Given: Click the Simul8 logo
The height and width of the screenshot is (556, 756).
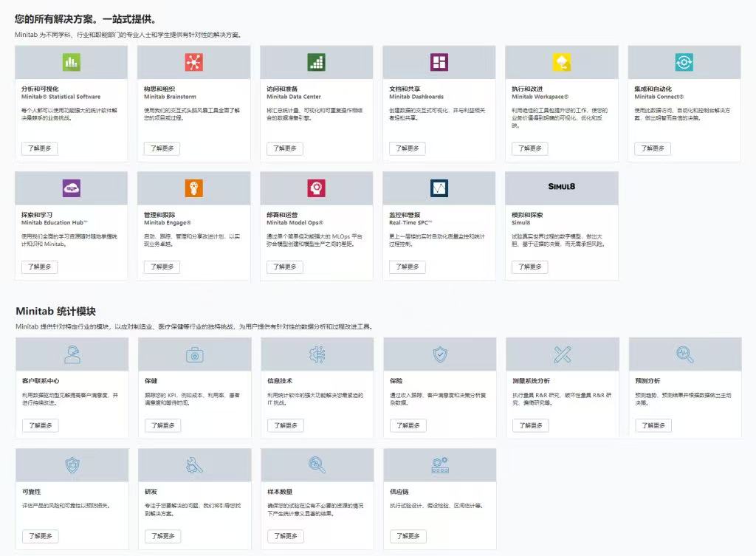Looking at the screenshot, I should click(x=561, y=187).
